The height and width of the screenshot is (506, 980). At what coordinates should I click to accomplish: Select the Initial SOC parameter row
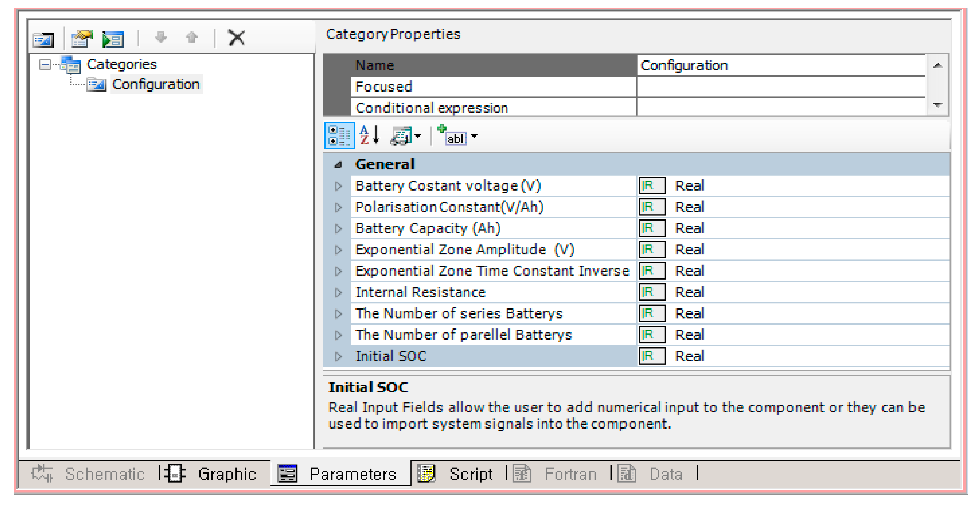tap(391, 356)
